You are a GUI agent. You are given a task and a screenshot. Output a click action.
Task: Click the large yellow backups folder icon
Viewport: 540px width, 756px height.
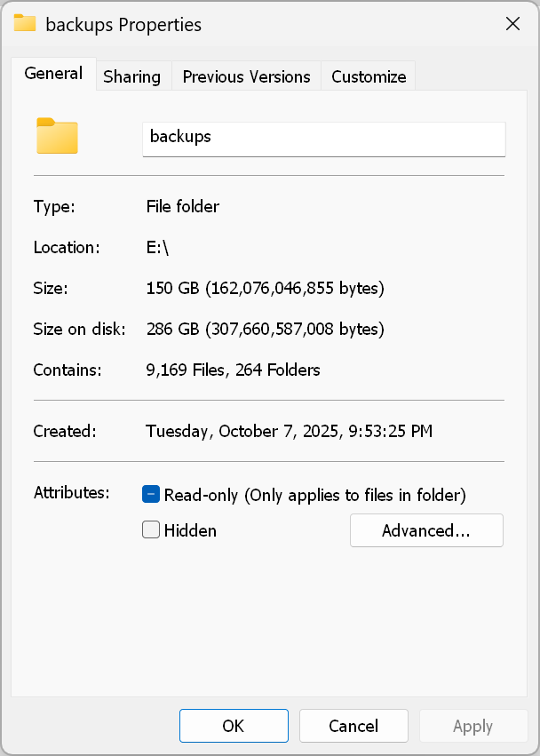click(58, 136)
